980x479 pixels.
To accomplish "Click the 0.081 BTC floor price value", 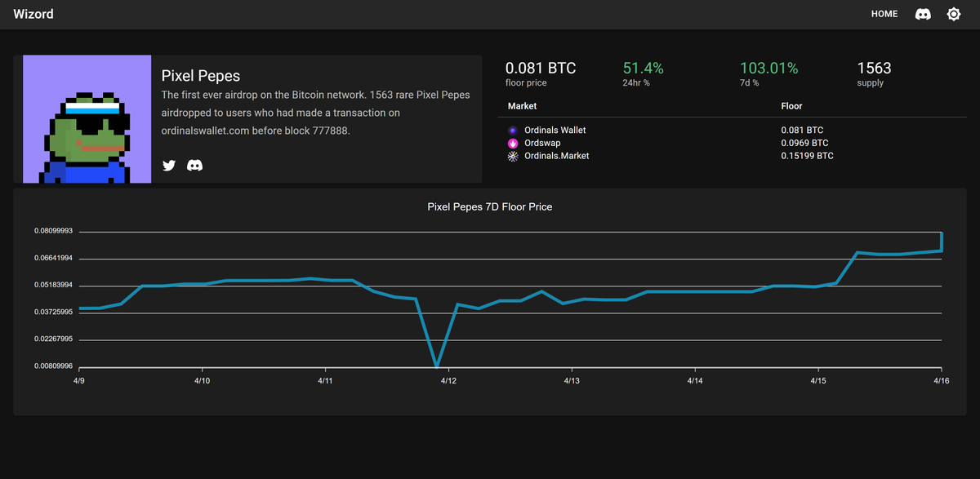I will (541, 68).
